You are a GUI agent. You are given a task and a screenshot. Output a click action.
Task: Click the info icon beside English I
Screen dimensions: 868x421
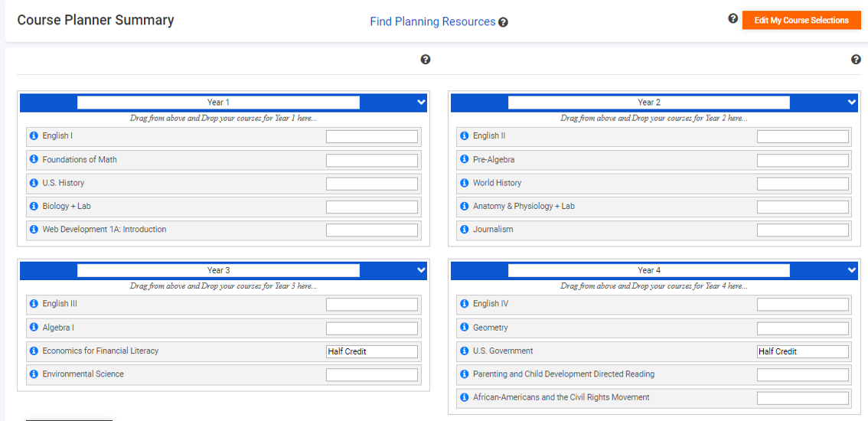click(x=34, y=135)
